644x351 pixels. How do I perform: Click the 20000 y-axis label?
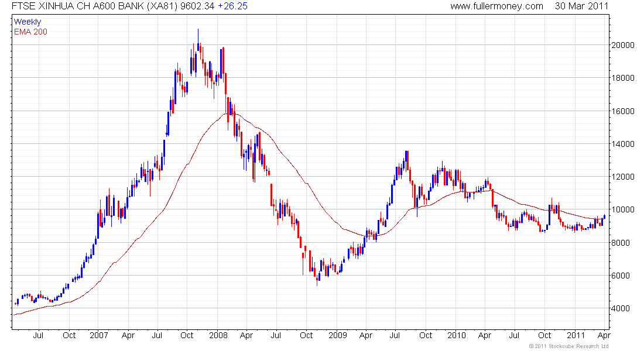coord(623,45)
